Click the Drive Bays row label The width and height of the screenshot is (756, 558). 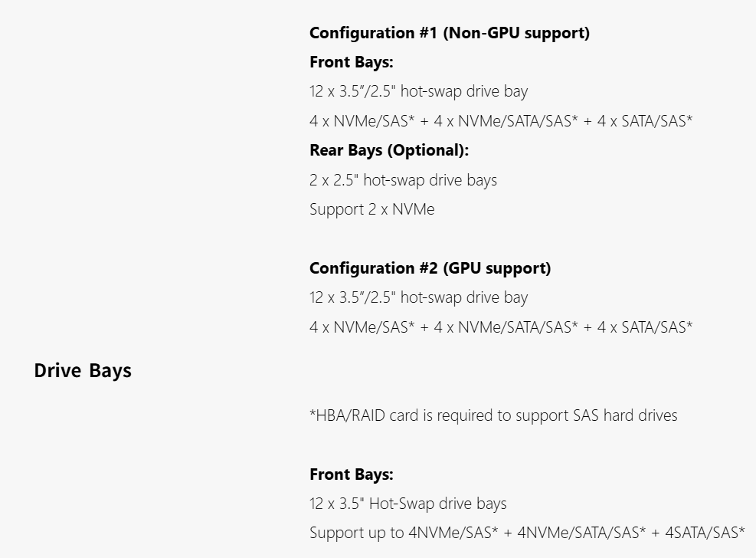click(x=83, y=371)
